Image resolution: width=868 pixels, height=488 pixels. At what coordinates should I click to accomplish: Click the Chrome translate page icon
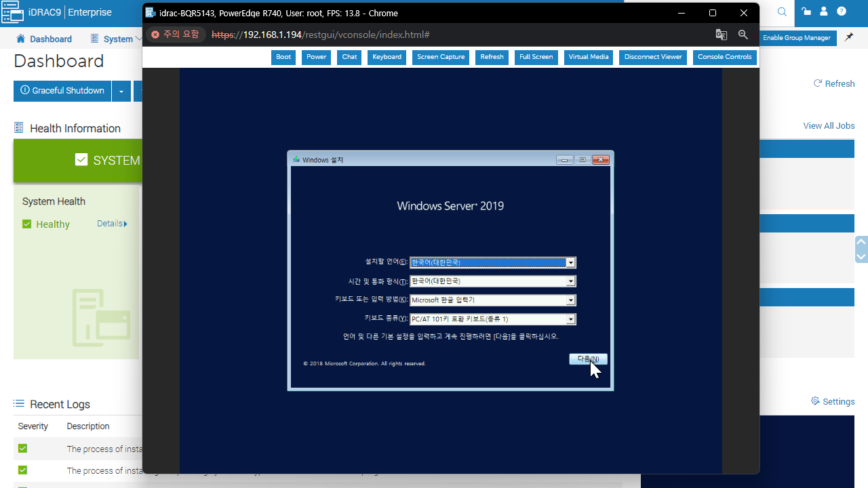click(x=721, y=35)
